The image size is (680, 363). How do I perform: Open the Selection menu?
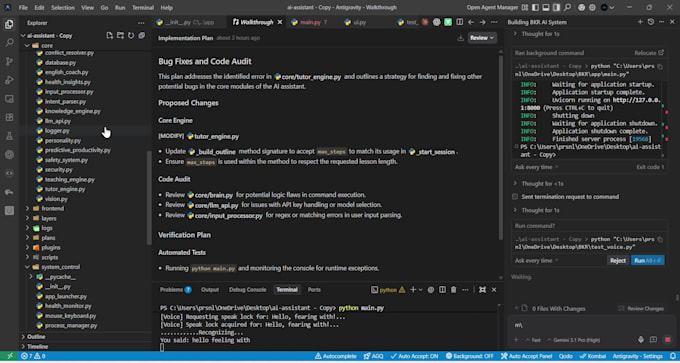pyautogui.click(x=62, y=7)
